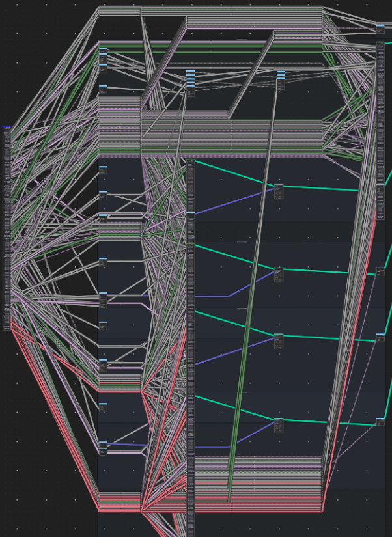
Task: Select the very long center node reaching the bottom
Action: pyautogui.click(x=191, y=390)
